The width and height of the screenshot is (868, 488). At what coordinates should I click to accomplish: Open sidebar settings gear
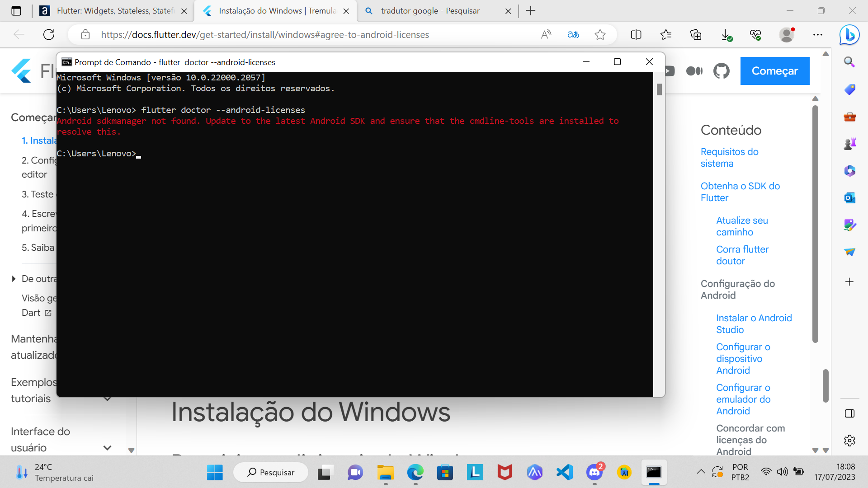[849, 441]
